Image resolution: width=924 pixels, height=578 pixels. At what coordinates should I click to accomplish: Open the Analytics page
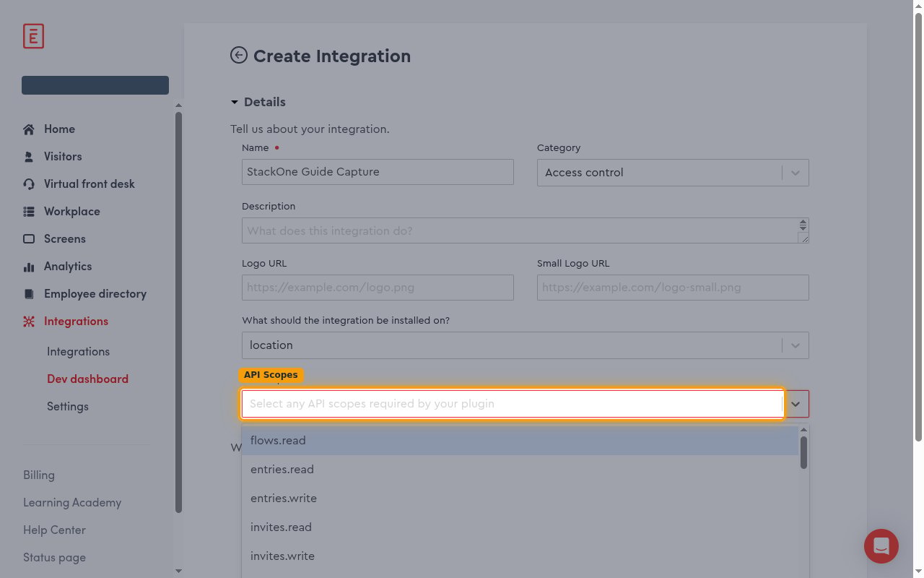pyautogui.click(x=68, y=267)
